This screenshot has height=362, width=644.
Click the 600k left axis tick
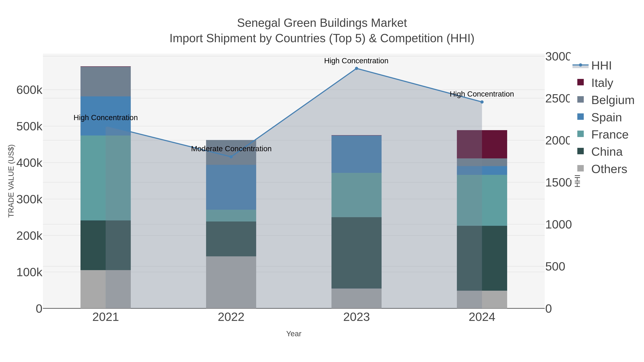click(x=29, y=90)
